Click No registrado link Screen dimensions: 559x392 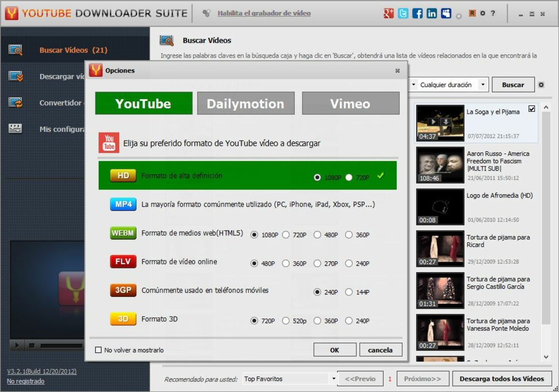tap(25, 381)
